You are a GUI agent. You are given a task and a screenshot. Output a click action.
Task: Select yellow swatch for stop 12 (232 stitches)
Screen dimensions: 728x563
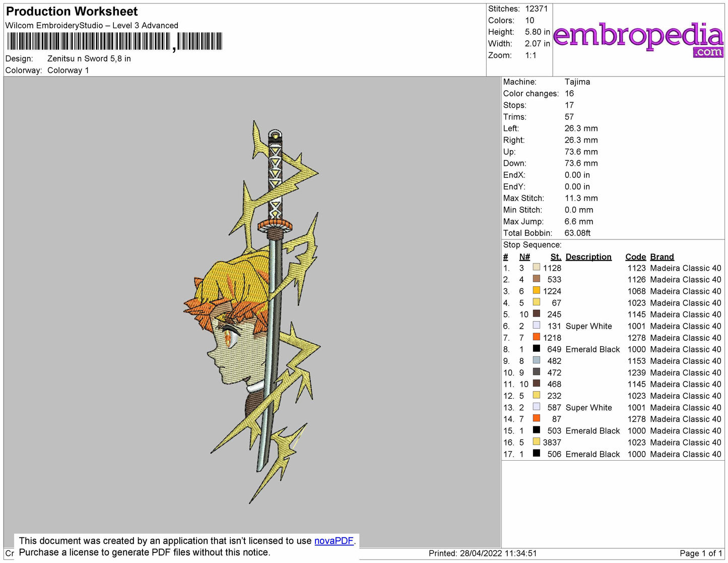tap(536, 395)
